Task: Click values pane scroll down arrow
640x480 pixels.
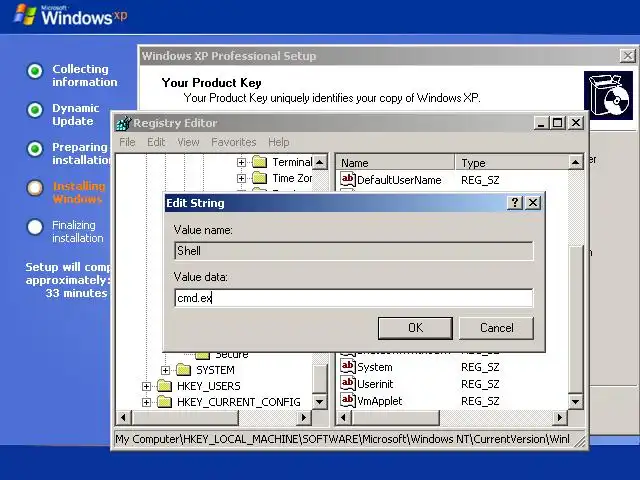Action: click(576, 402)
